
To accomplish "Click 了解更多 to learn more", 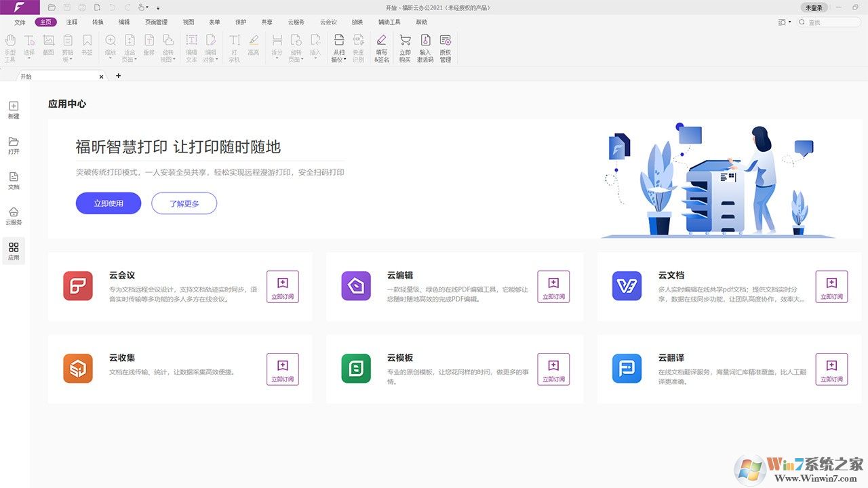I will pyautogui.click(x=184, y=203).
